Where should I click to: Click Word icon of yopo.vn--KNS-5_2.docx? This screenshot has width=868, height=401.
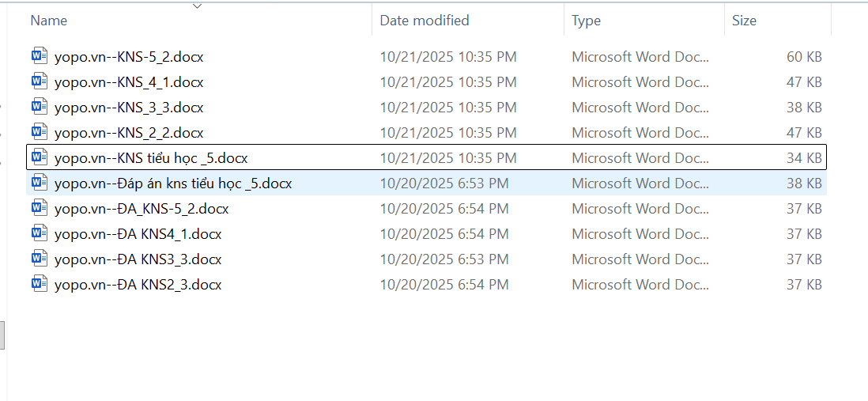[x=40, y=56]
